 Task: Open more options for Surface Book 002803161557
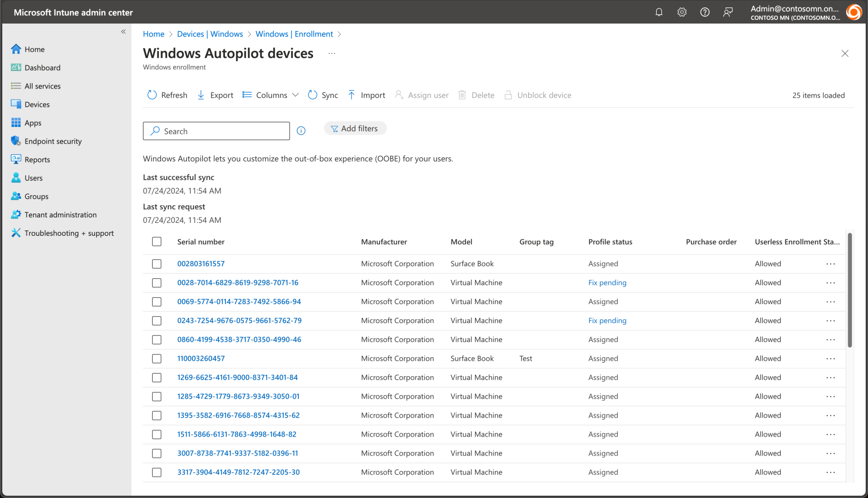831,264
